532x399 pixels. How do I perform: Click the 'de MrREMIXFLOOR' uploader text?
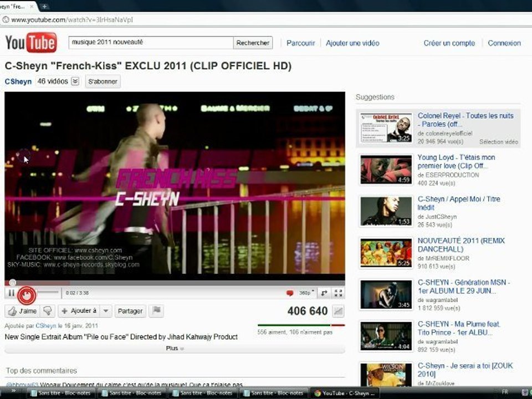click(x=443, y=258)
